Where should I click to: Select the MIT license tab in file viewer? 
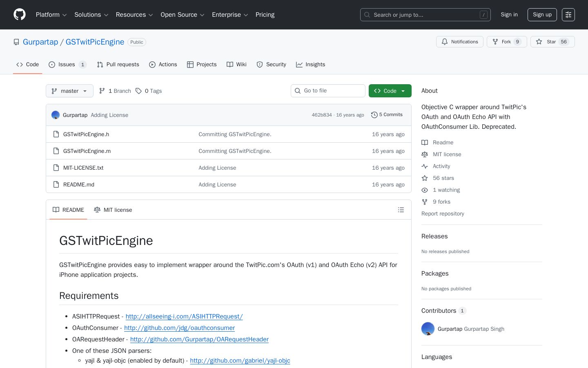click(x=113, y=210)
